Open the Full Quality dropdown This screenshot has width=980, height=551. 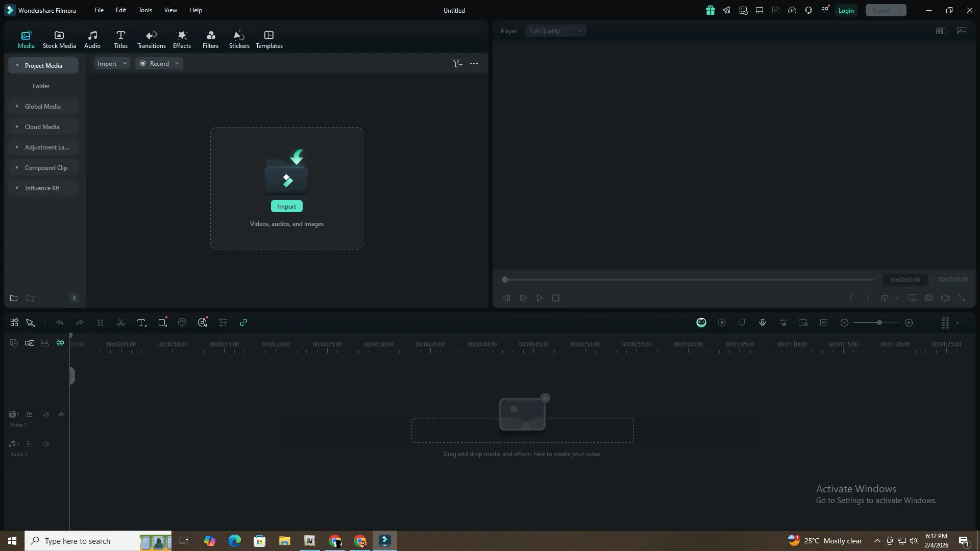point(555,31)
